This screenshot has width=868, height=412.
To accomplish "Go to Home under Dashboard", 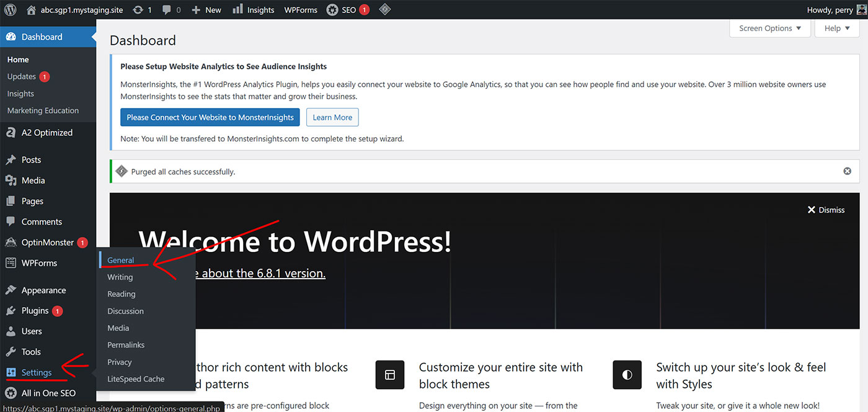I will pyautogui.click(x=18, y=60).
